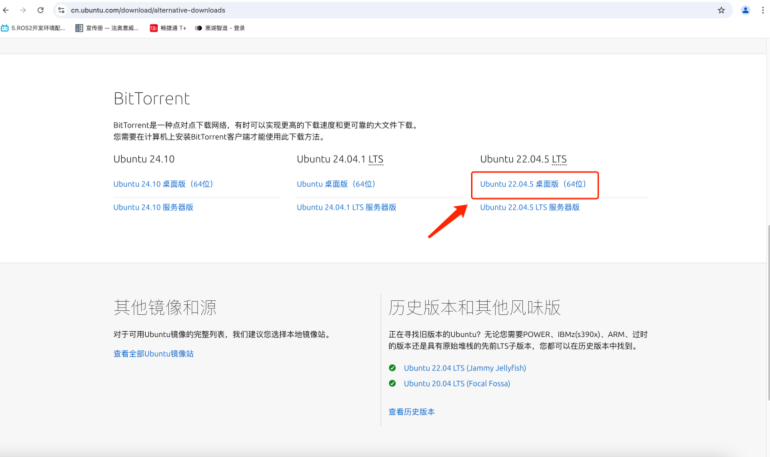Open the browser profile avatar
Viewport: 770px width, 457px height.
[x=745, y=10]
